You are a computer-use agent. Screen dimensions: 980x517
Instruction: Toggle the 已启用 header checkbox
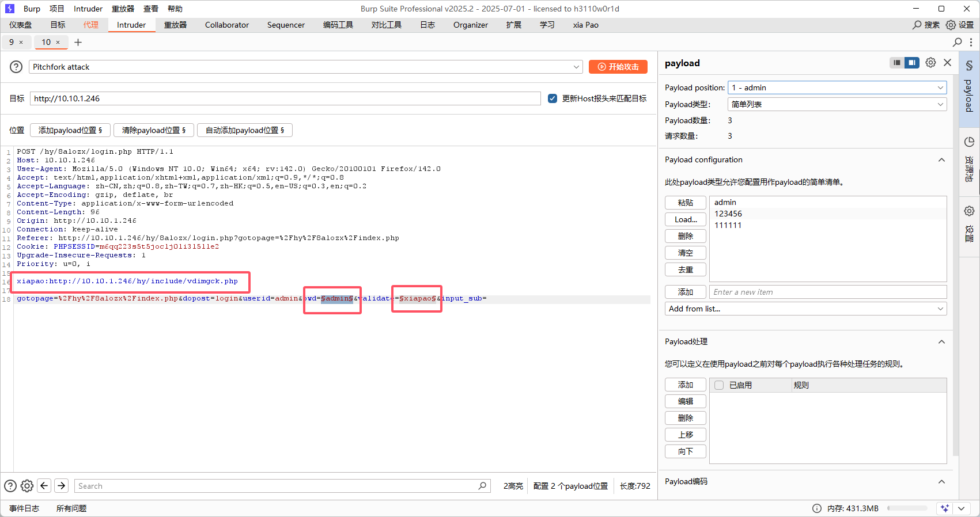(x=719, y=385)
